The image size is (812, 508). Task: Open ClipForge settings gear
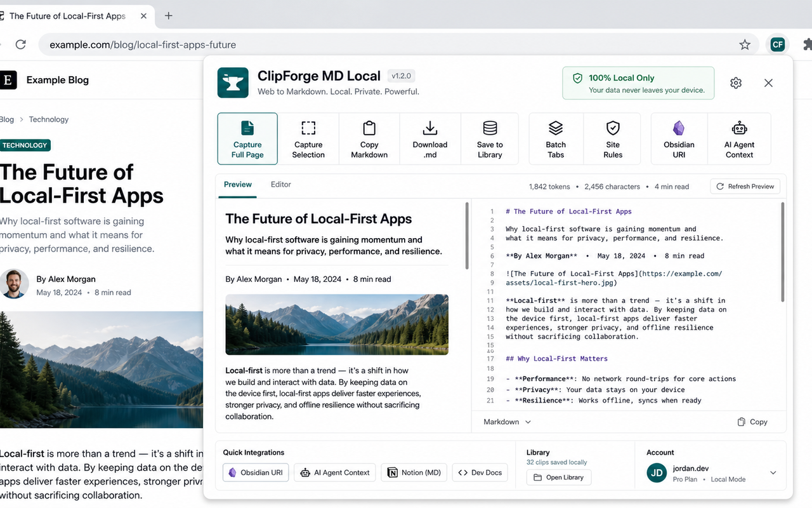pyautogui.click(x=736, y=83)
